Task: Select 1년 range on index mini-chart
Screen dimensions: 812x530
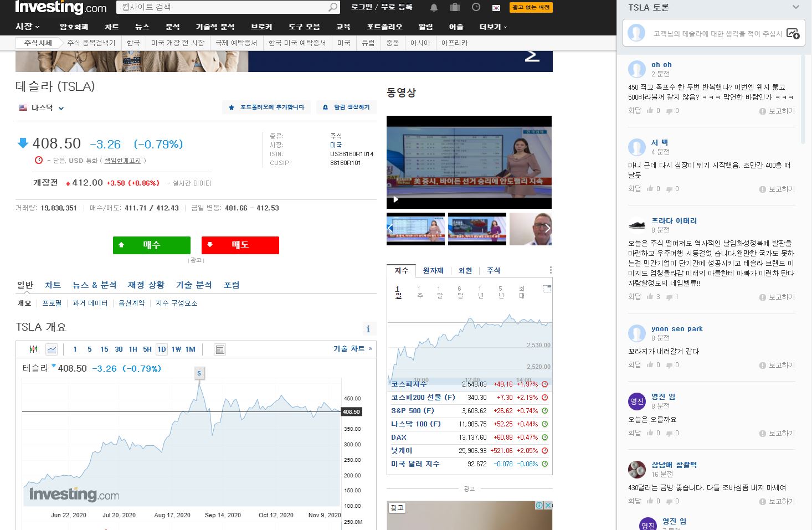Action: click(x=480, y=292)
